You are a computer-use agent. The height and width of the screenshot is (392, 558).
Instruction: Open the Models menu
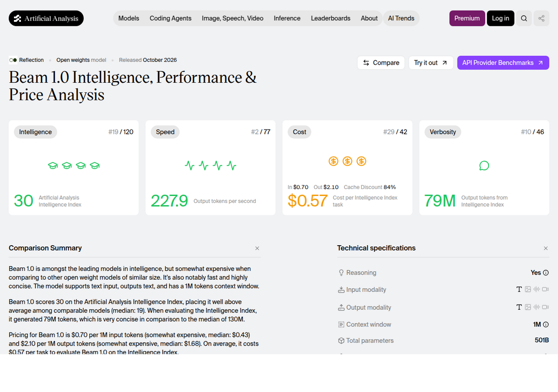pos(129,19)
